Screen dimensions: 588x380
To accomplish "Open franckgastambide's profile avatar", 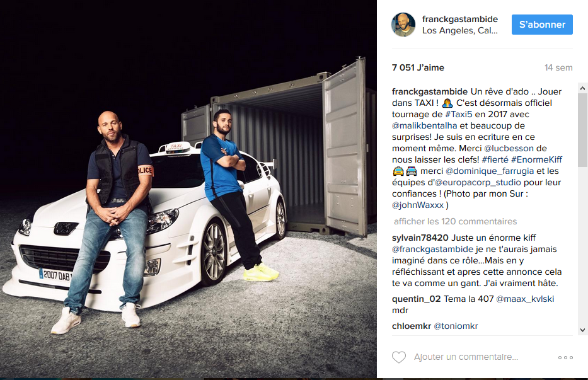I will [x=403, y=25].
